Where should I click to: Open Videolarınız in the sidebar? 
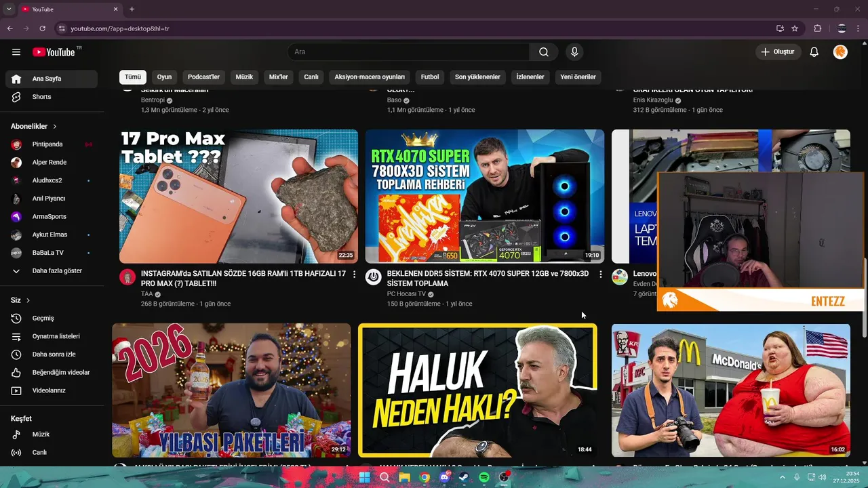52,390
